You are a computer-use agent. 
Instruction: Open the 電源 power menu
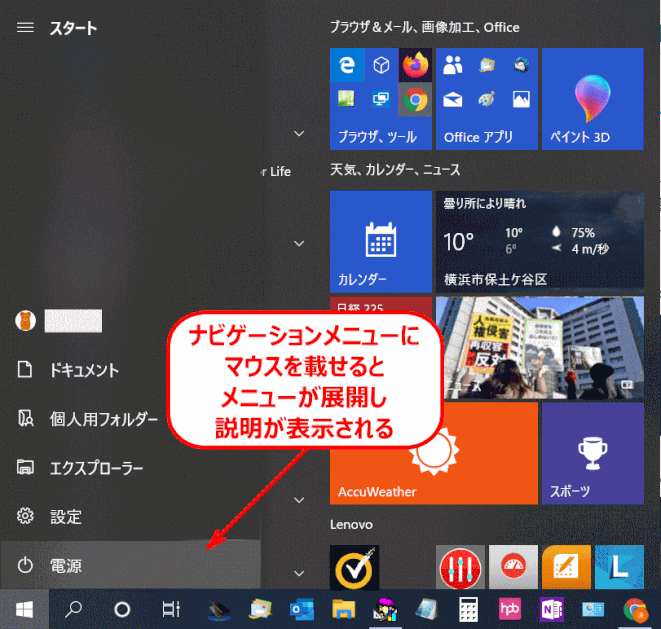(x=130, y=565)
